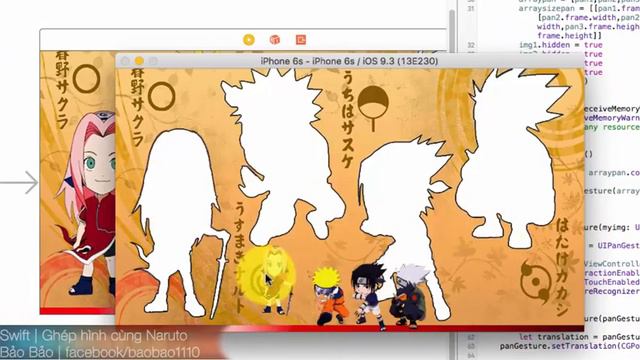
Task: Click code line panGesture.setTranslation
Action: (x=570, y=346)
